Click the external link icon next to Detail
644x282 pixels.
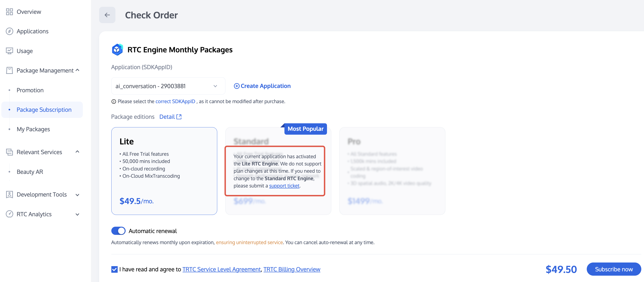[179, 117]
